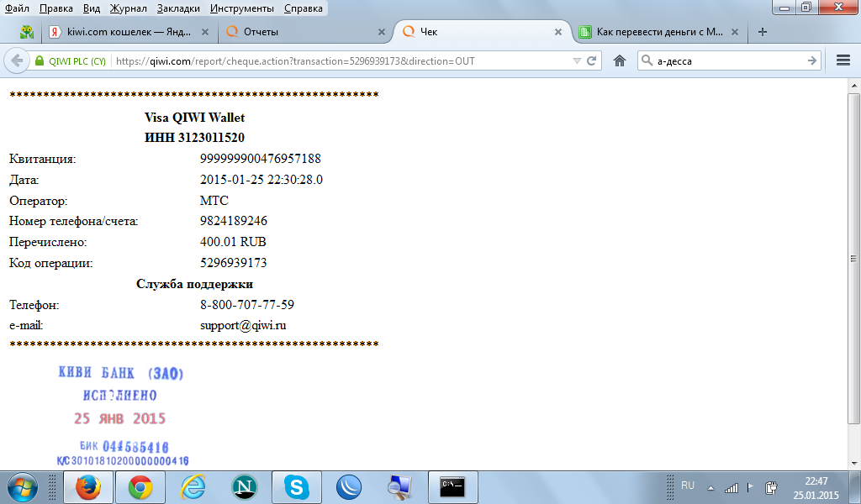Image resolution: width=861 pixels, height=504 pixels.
Task: Open the Справка menu
Action: pyautogui.click(x=303, y=8)
